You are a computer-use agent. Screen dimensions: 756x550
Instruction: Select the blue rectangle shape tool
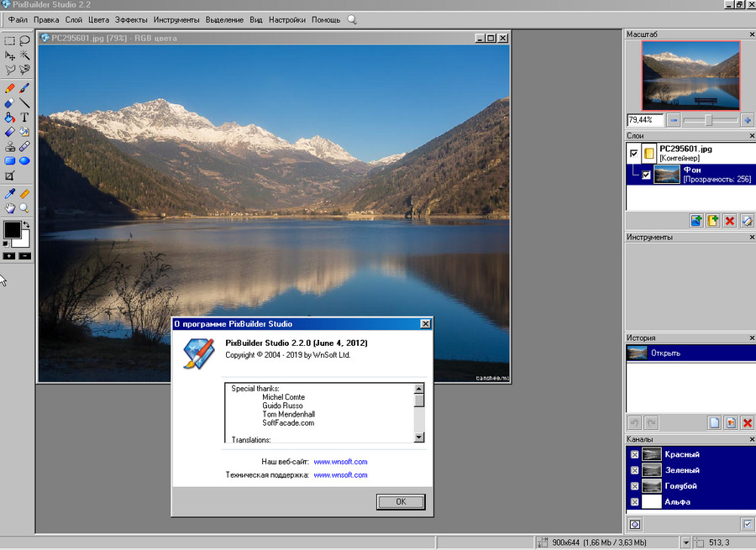(x=9, y=160)
